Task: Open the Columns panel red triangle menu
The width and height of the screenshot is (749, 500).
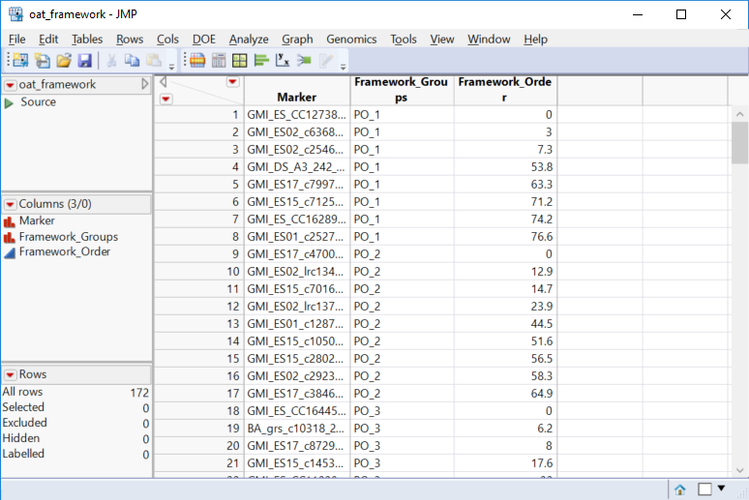Action: pyautogui.click(x=11, y=204)
